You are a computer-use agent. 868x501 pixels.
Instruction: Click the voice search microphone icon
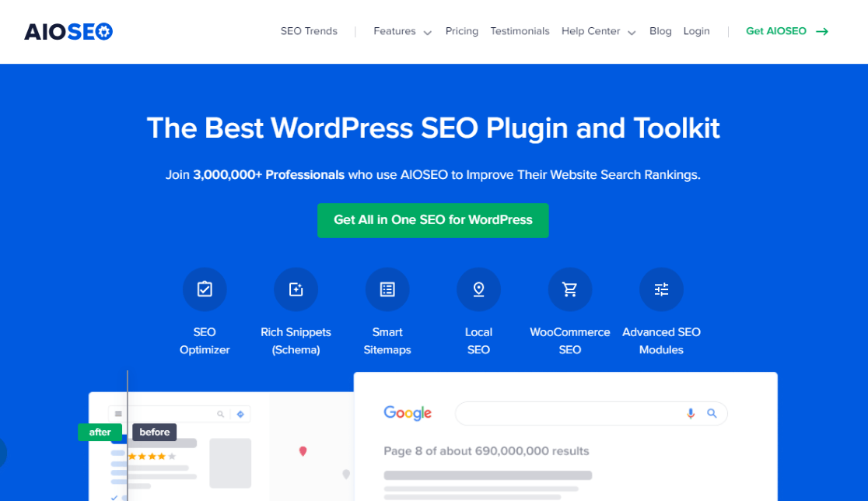tap(691, 413)
